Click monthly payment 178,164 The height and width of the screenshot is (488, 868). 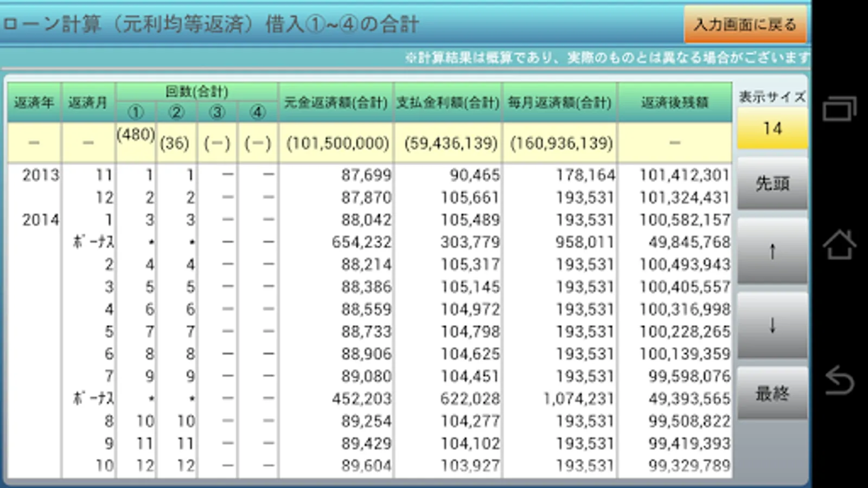pyautogui.click(x=585, y=175)
